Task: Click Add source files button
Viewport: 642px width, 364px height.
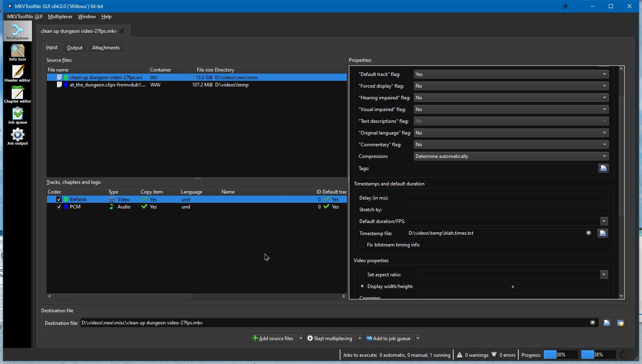Action: [273, 339]
